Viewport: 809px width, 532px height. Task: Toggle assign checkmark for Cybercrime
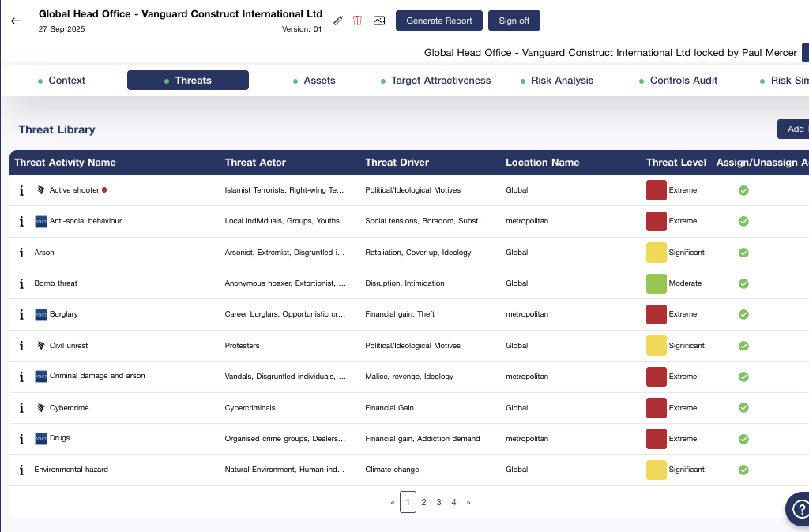click(743, 408)
